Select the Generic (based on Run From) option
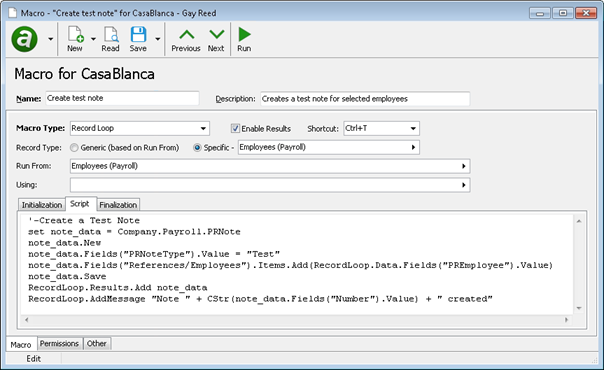604x370 pixels. 74,147
